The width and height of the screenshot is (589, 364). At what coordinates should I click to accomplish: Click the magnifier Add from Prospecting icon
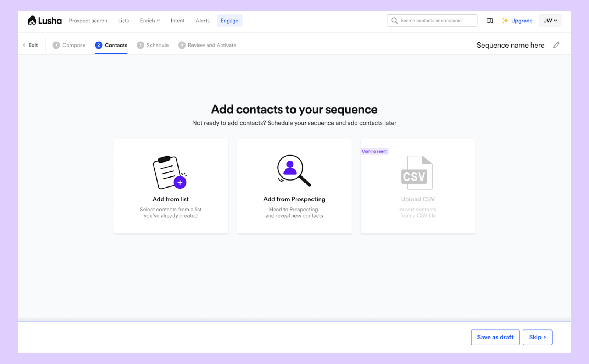tap(294, 171)
